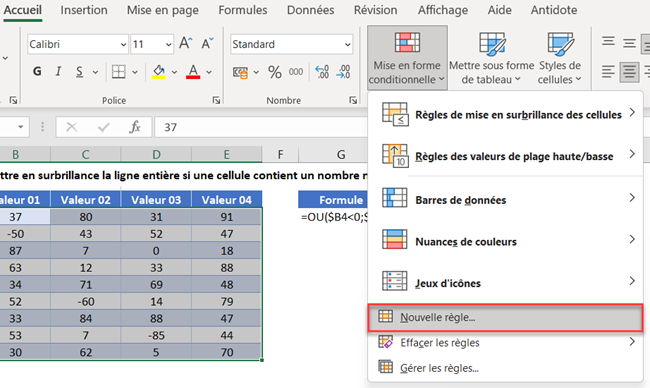
Task: Select cell containing -85
Action: [156, 335]
